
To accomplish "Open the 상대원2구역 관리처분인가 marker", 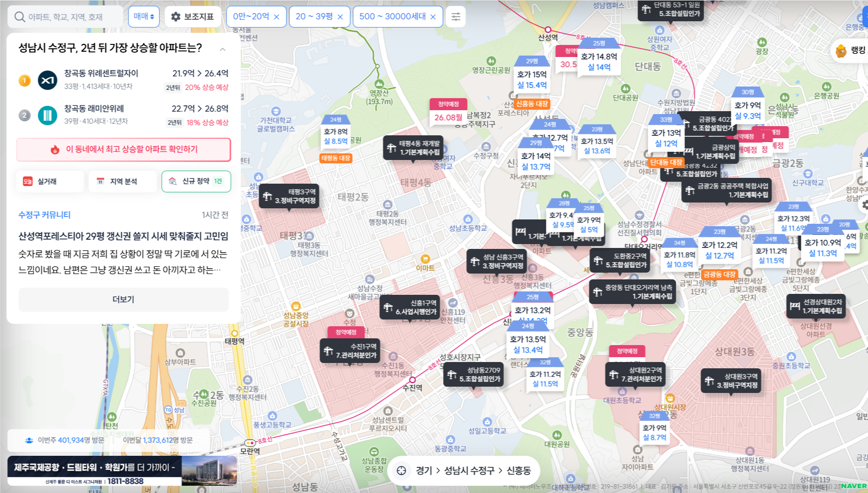I will click(635, 375).
